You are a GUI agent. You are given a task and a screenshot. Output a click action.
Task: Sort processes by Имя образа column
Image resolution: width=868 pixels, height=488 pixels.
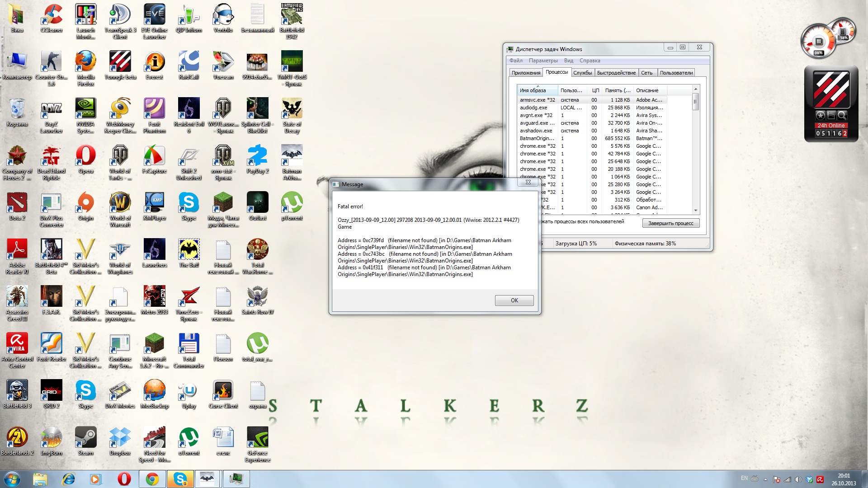(537, 90)
